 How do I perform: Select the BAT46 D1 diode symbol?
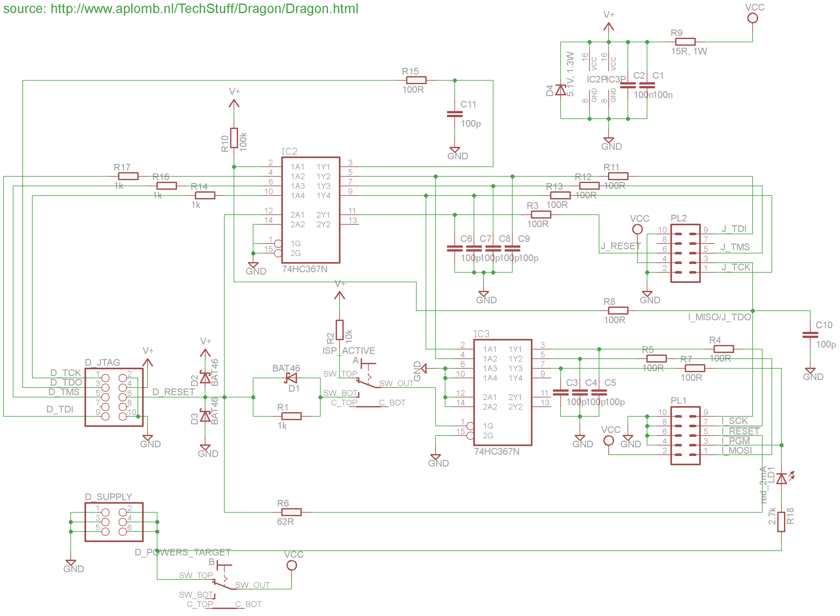(291, 378)
